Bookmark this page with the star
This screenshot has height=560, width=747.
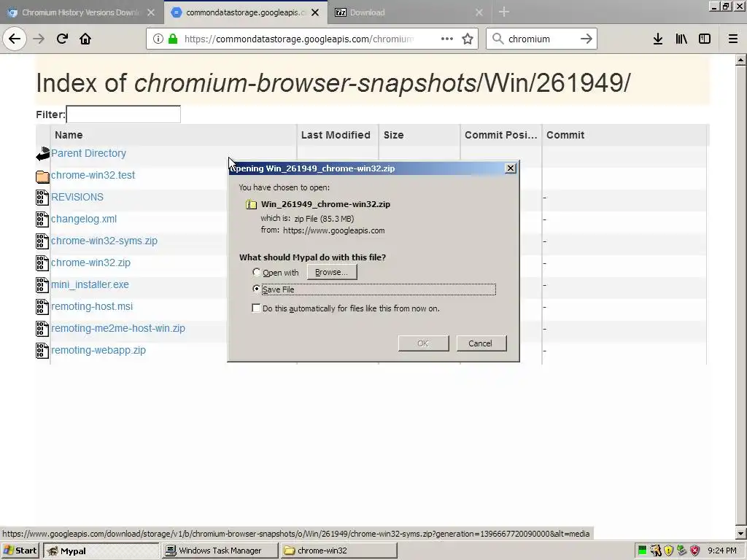coord(468,39)
